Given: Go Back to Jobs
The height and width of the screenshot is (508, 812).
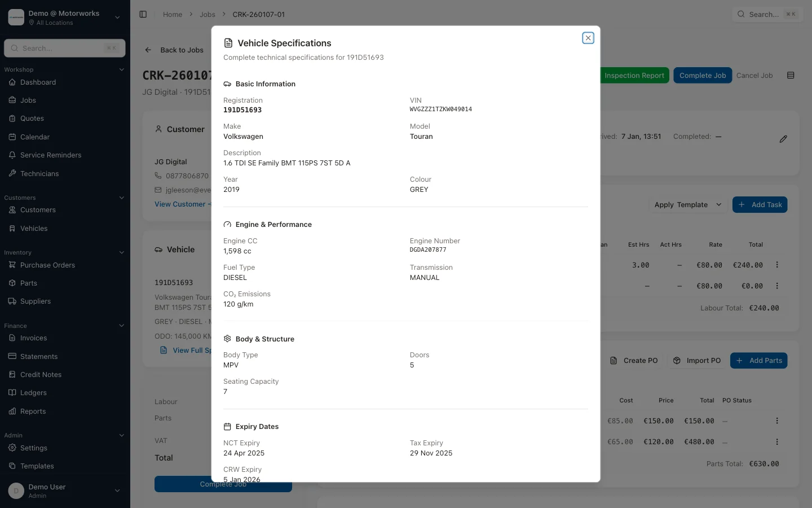Looking at the screenshot, I should (x=174, y=50).
